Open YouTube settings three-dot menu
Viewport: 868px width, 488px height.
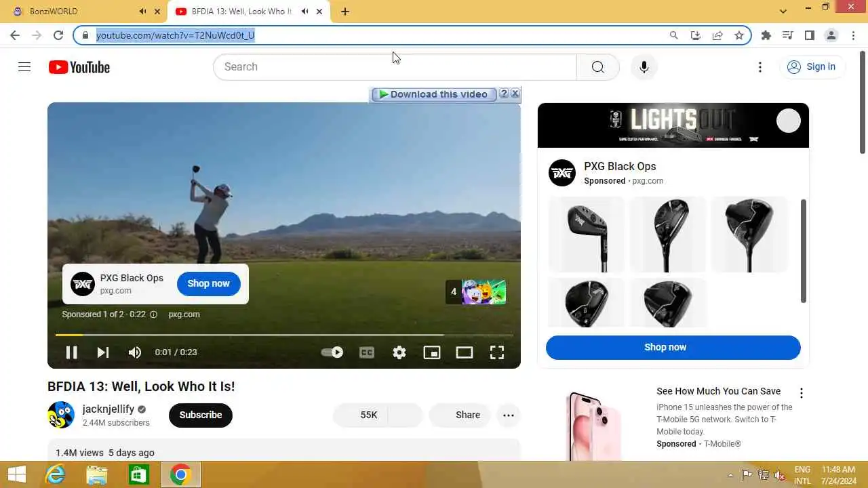click(760, 66)
